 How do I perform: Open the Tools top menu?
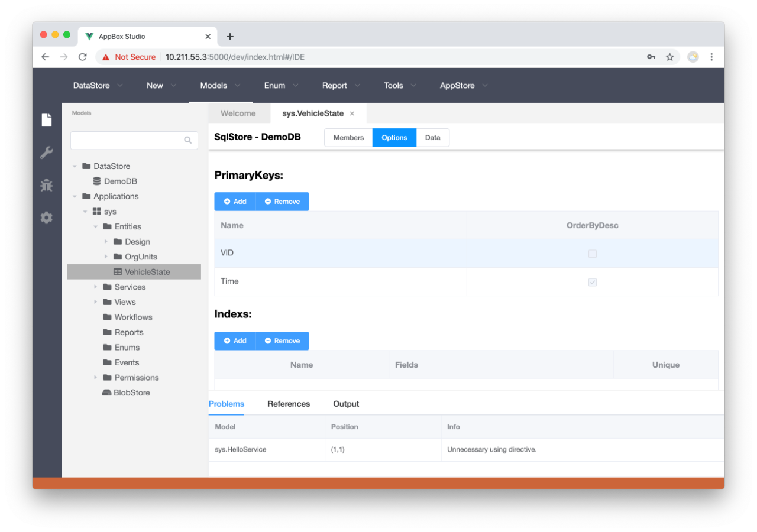(400, 85)
